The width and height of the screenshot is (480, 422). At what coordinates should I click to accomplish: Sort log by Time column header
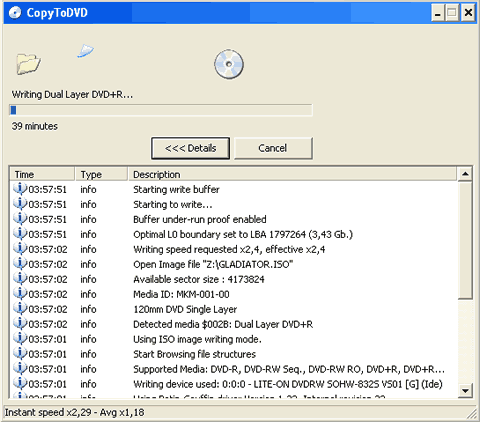pyautogui.click(x=42, y=174)
